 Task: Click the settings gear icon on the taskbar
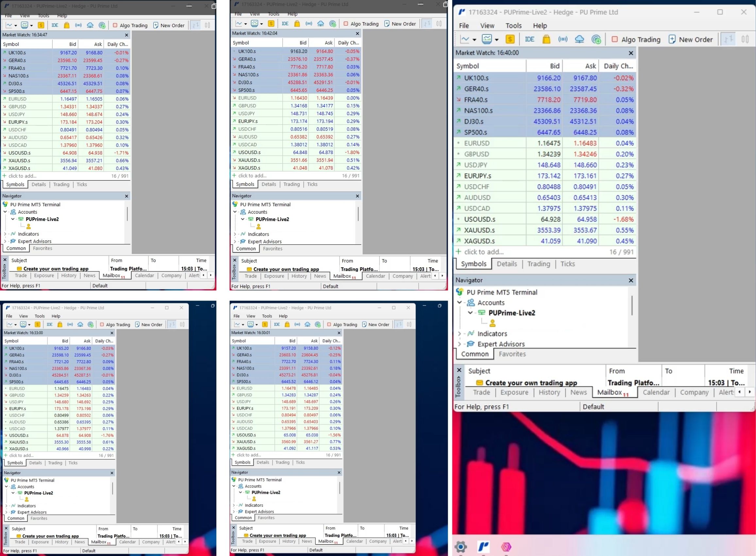[461, 546]
